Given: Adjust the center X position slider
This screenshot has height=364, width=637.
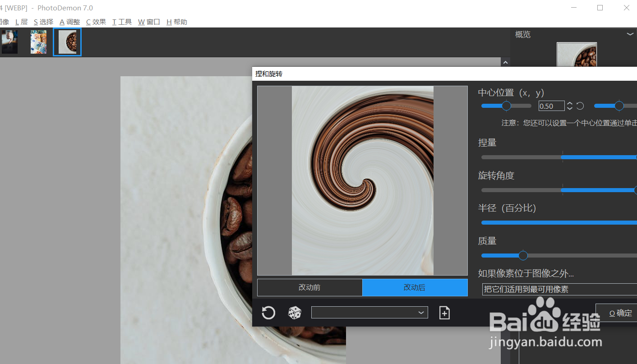Looking at the screenshot, I should point(506,106).
